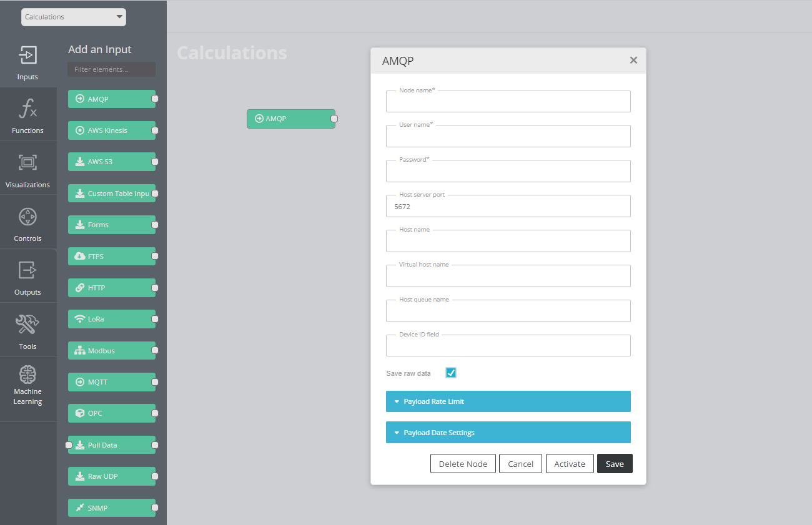Focus the Virtual host name field
The height and width of the screenshot is (525, 812).
tap(508, 276)
